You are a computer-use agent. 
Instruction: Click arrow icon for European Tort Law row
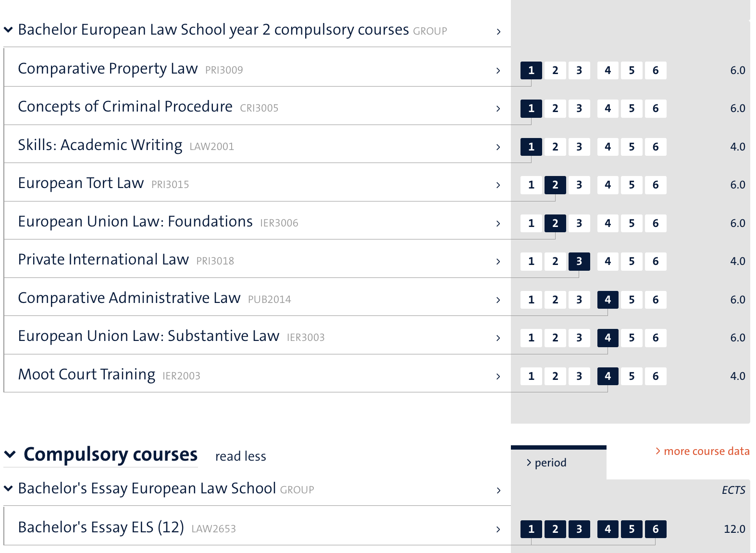tap(498, 185)
